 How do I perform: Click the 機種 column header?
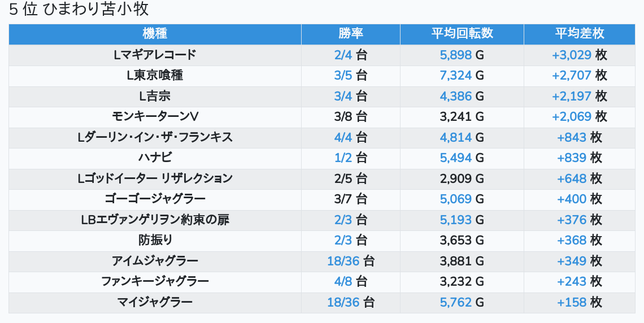[x=155, y=34]
